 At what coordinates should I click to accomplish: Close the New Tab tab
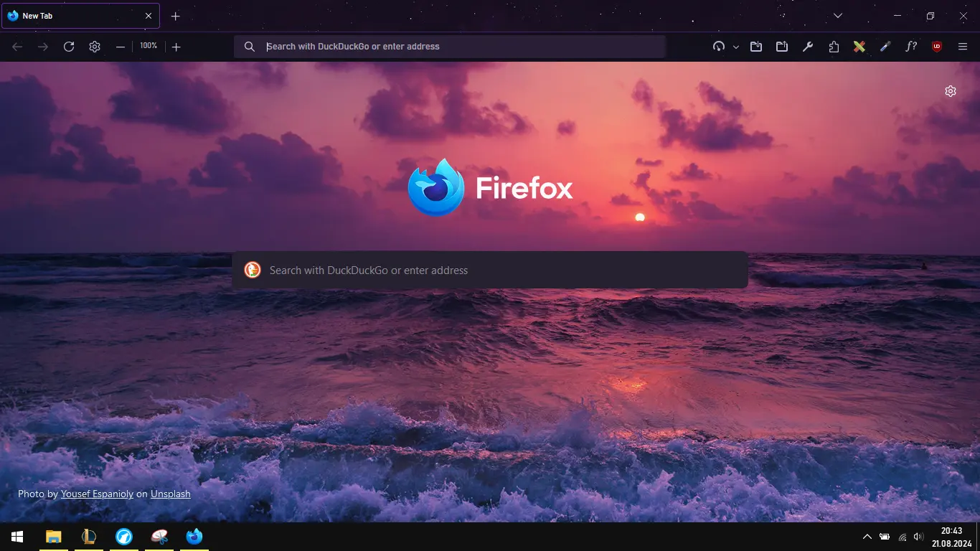pyautogui.click(x=149, y=16)
